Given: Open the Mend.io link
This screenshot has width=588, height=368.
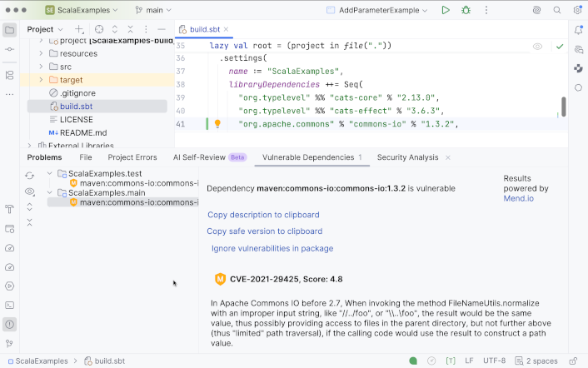Looking at the screenshot, I should [518, 198].
